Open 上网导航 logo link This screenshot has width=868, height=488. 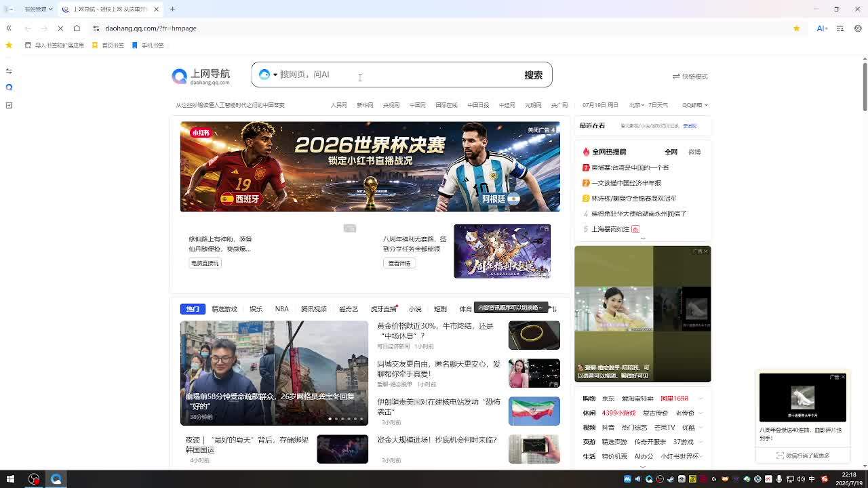pos(201,77)
